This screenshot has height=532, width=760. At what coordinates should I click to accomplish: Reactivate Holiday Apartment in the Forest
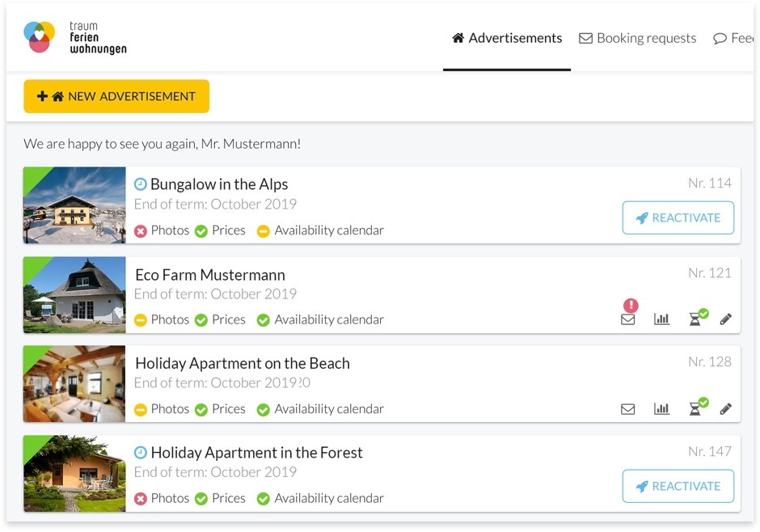coord(678,487)
